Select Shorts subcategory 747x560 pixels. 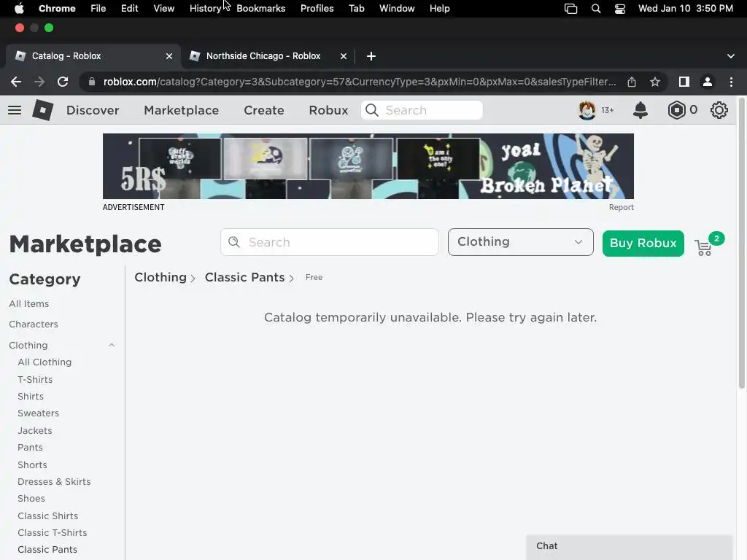32,464
